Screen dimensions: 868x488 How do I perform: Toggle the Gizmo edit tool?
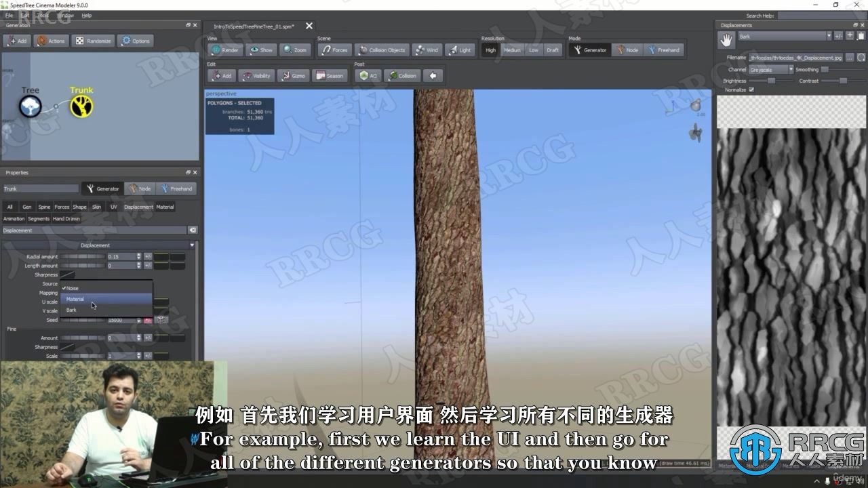click(293, 76)
